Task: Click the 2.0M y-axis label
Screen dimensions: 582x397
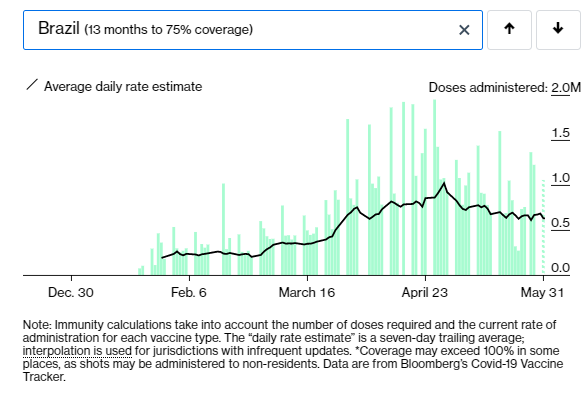Action: [565, 88]
